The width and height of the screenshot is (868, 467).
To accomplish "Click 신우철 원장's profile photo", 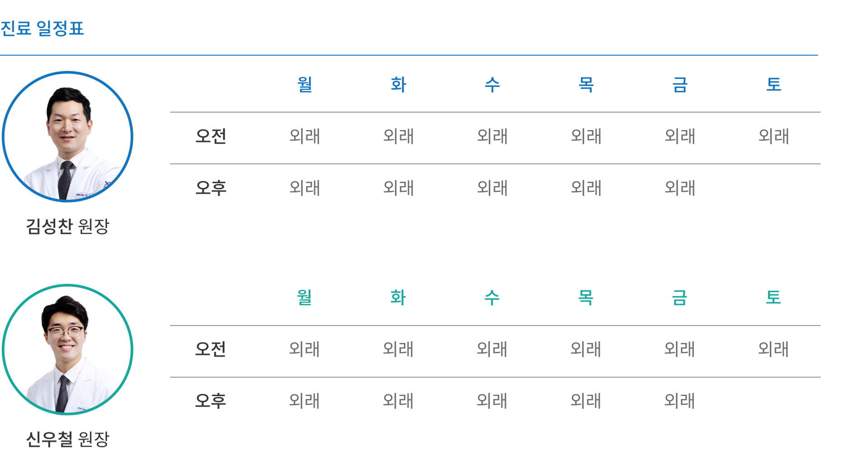I will coord(68,349).
